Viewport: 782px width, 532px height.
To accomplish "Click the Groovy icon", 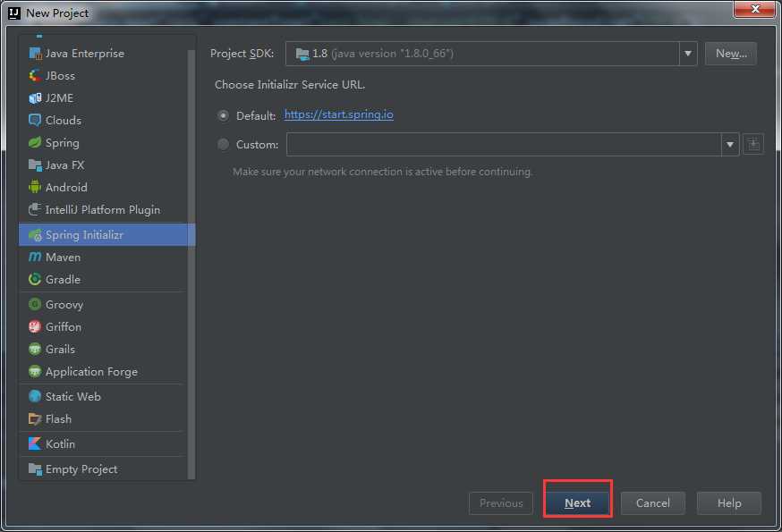I will pos(35,304).
